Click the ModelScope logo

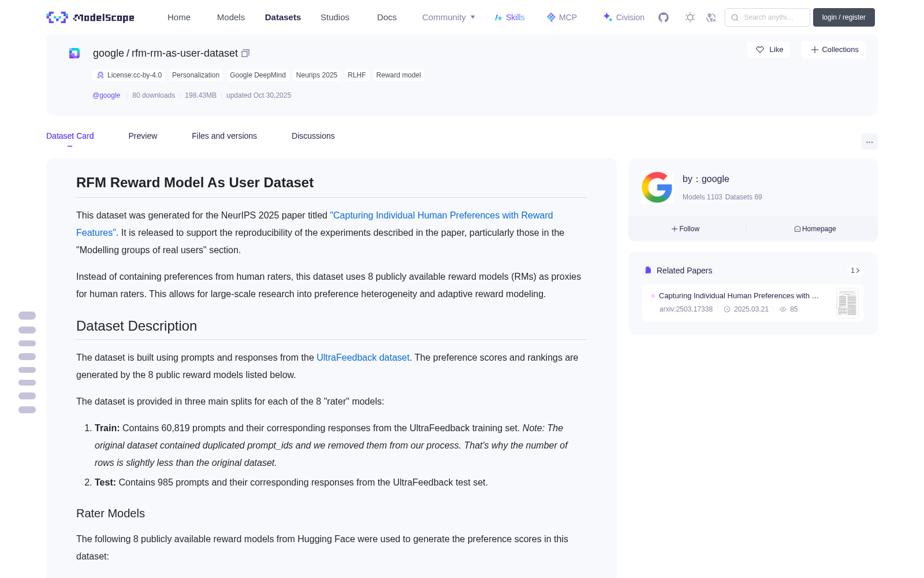[x=90, y=17]
